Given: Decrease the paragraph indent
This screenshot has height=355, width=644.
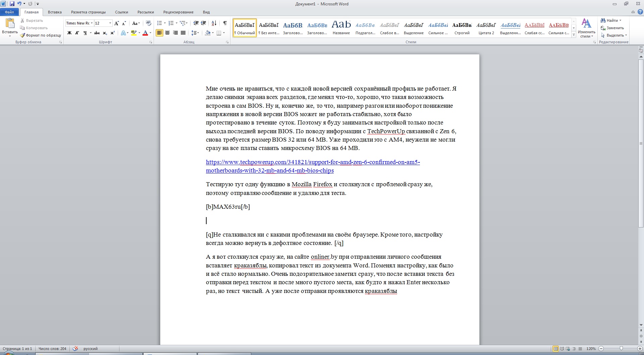Looking at the screenshot, I should pos(196,23).
